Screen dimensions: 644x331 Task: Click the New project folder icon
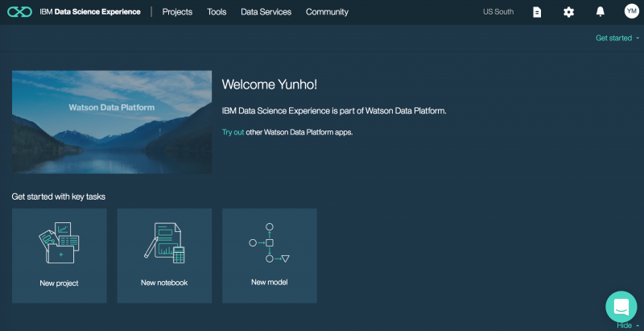click(x=59, y=242)
